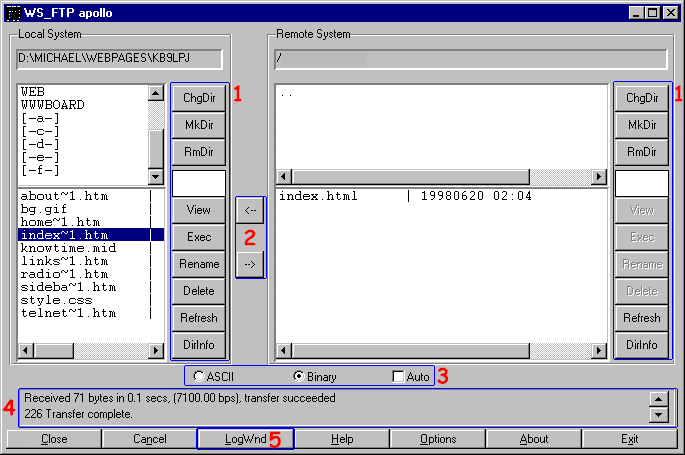
Task: Refresh the local file listing
Action: pyautogui.click(x=199, y=318)
